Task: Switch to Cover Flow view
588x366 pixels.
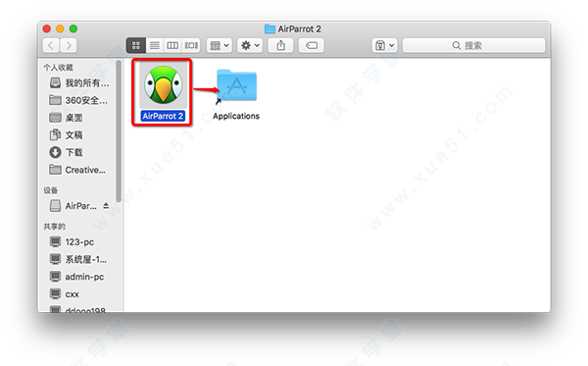Action: pyautogui.click(x=191, y=45)
